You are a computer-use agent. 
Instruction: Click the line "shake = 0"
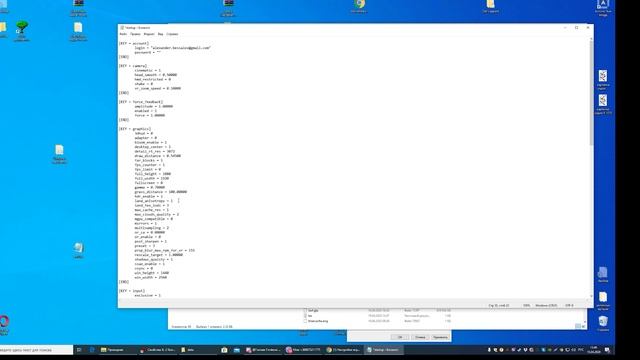point(143,84)
